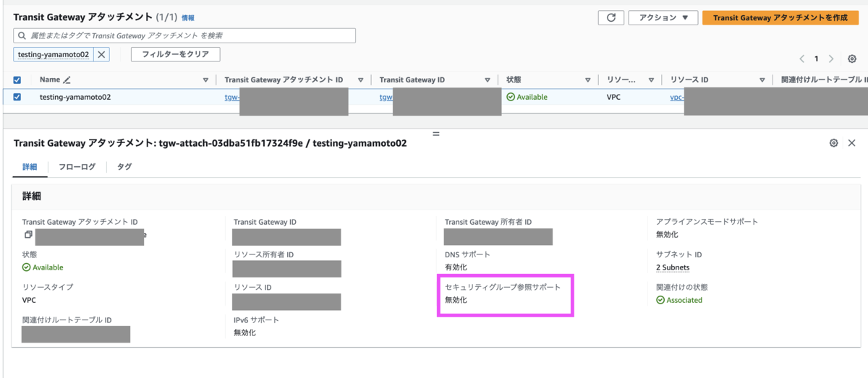Refresh the Transit Gateway attachments list

pyautogui.click(x=611, y=17)
